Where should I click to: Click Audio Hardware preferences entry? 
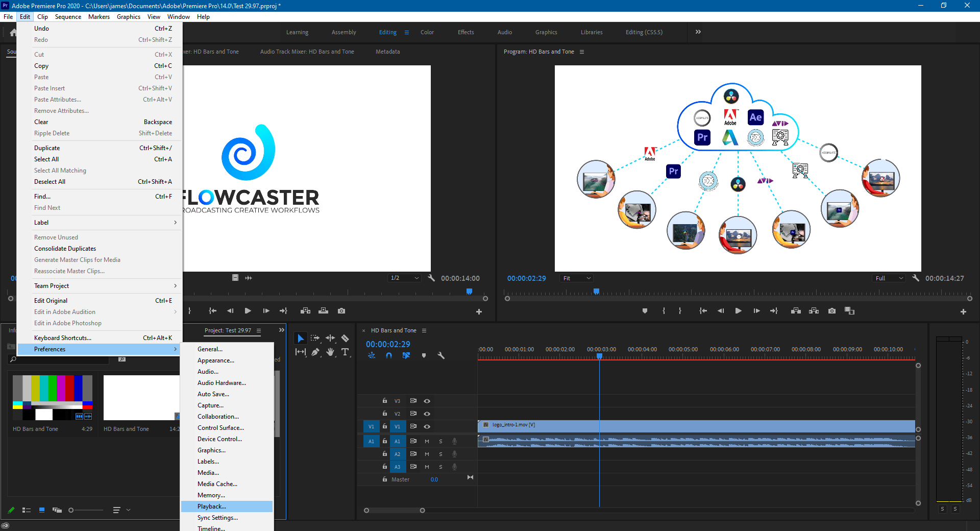pos(227,383)
